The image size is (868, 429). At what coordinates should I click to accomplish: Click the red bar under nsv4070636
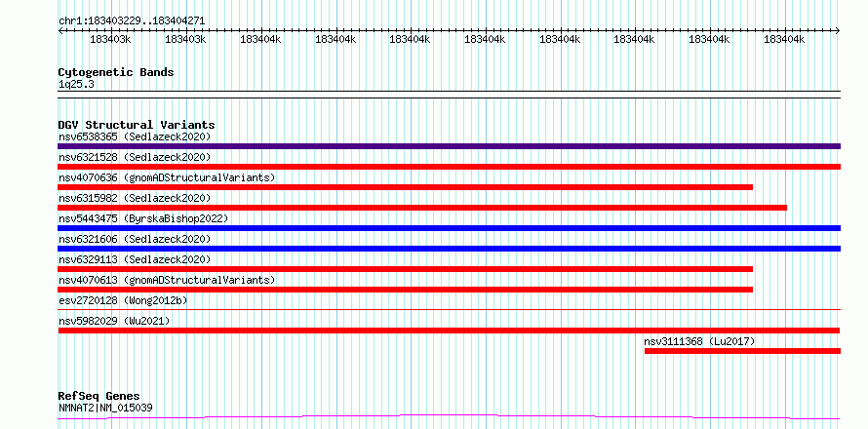[x=405, y=187]
